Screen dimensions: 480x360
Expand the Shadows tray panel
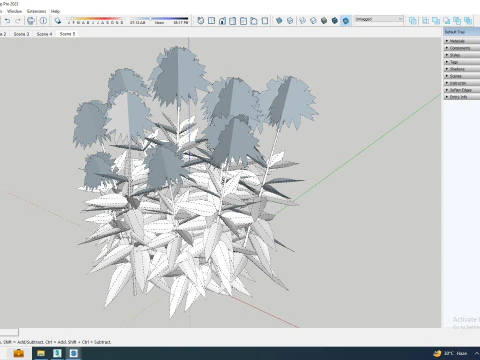click(x=462, y=69)
